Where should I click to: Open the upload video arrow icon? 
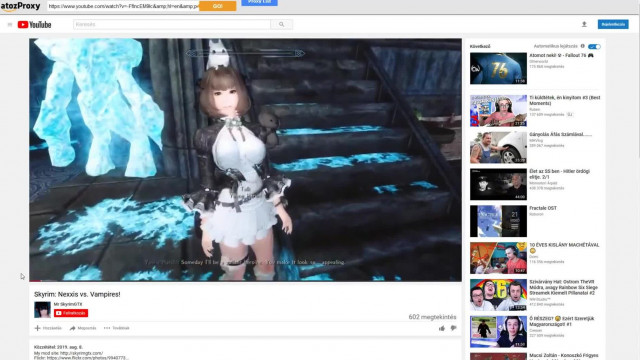click(584, 24)
